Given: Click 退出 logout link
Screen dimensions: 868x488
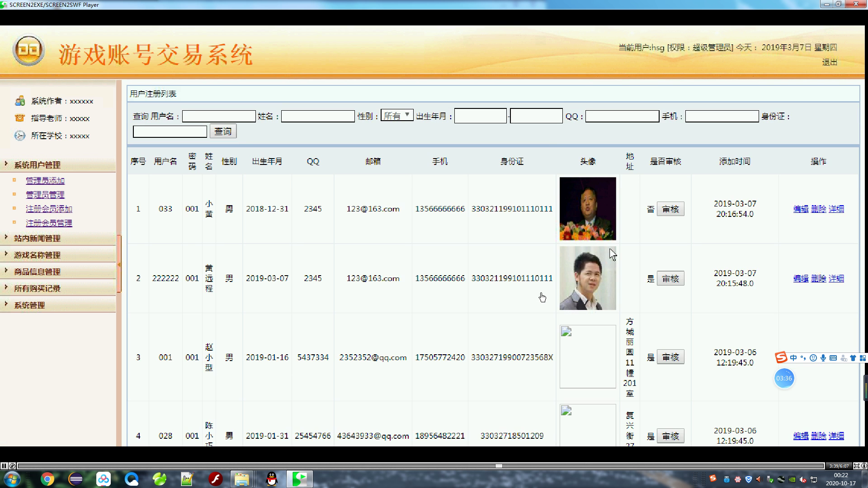Looking at the screenshot, I should (x=830, y=62).
